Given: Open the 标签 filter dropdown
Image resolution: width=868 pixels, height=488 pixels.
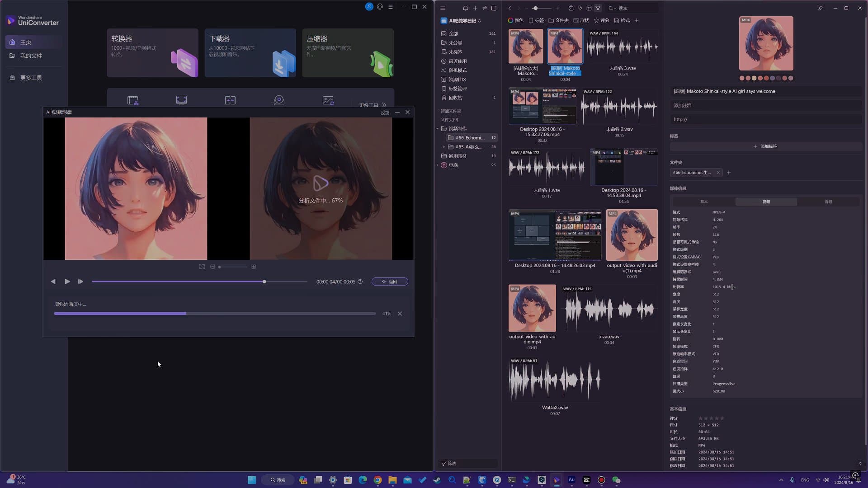Looking at the screenshot, I should [x=536, y=20].
